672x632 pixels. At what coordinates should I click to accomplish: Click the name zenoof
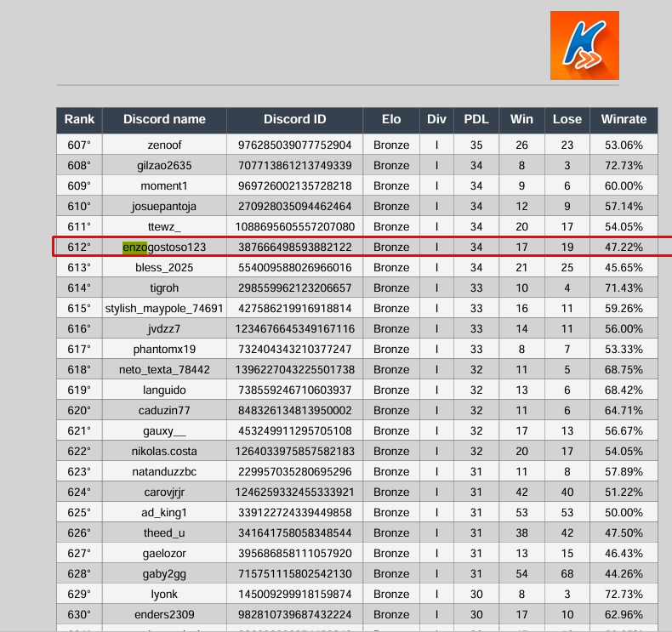pyautogui.click(x=164, y=145)
